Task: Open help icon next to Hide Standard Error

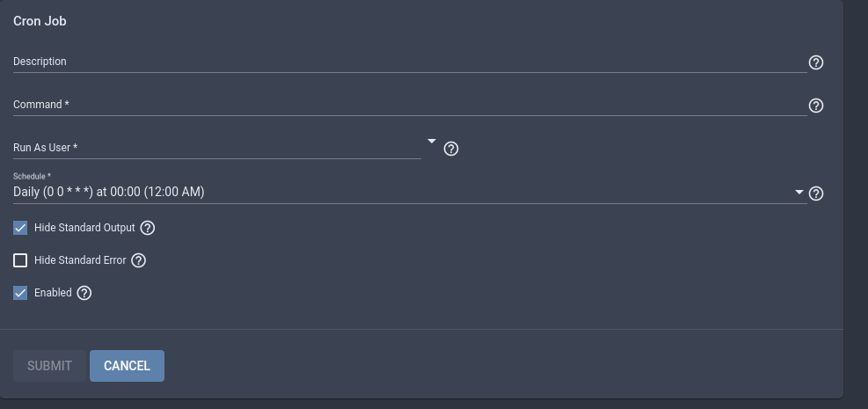Action: (138, 260)
